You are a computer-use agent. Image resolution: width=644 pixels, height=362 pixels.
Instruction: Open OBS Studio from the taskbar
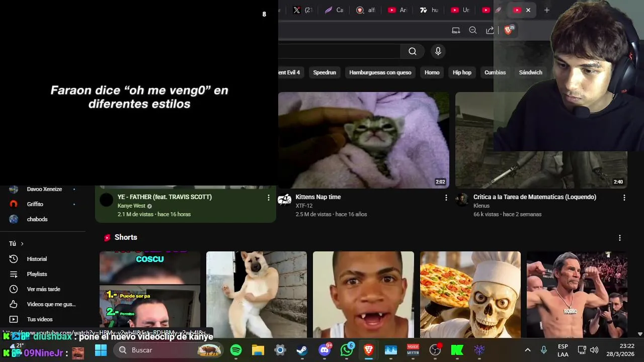(x=435, y=350)
